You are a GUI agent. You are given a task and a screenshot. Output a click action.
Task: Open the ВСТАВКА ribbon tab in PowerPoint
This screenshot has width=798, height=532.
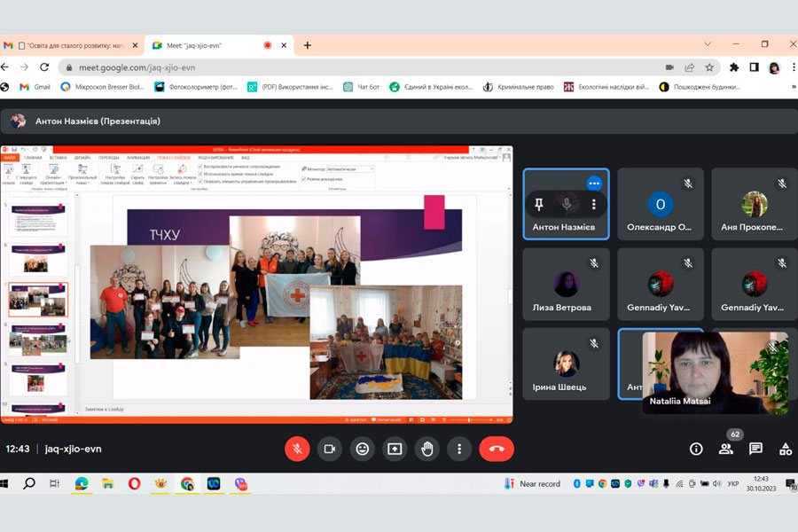pos(58,158)
